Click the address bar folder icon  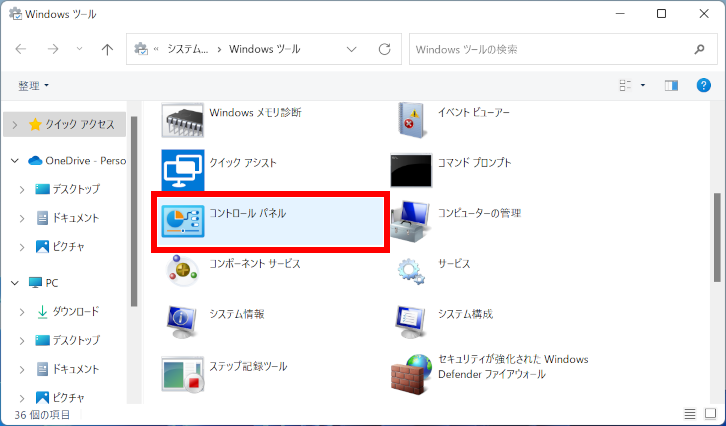pos(141,49)
